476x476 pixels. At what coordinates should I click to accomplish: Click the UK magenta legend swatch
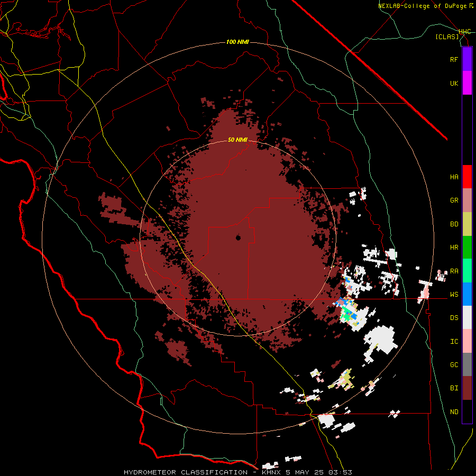tap(467, 83)
